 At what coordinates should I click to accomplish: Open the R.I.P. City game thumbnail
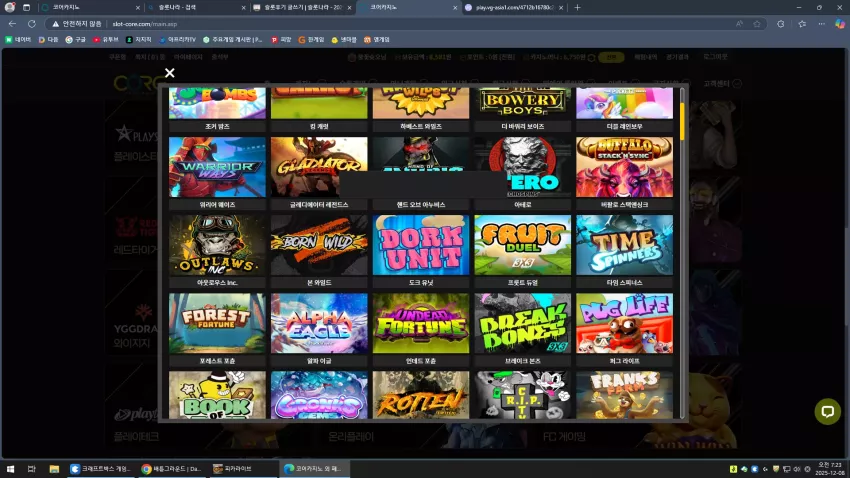pyautogui.click(x=523, y=395)
